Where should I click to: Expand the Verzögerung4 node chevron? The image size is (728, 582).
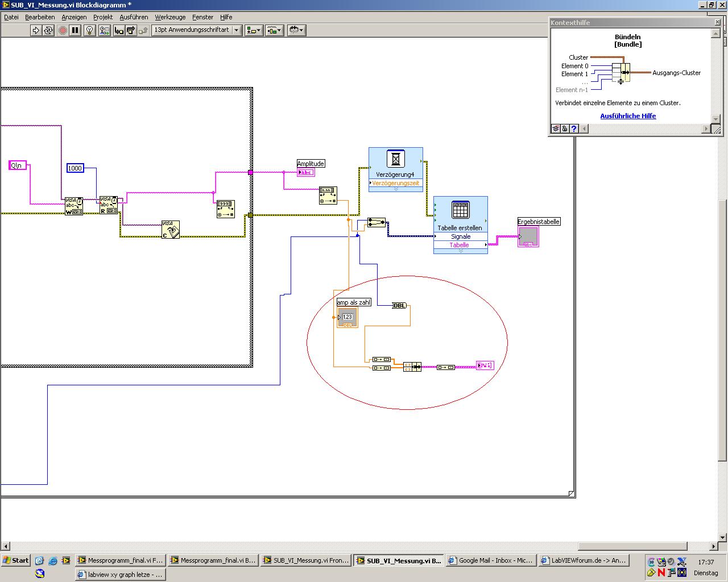point(396,189)
